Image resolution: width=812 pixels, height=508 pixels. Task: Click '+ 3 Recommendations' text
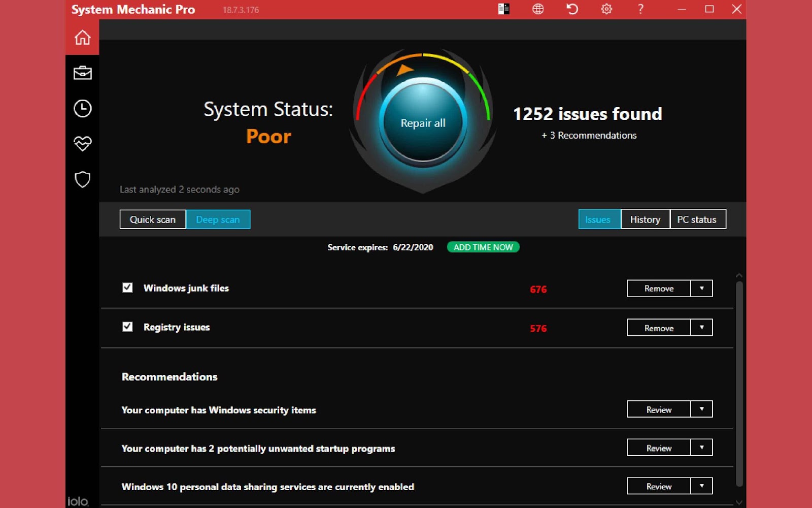coord(589,136)
